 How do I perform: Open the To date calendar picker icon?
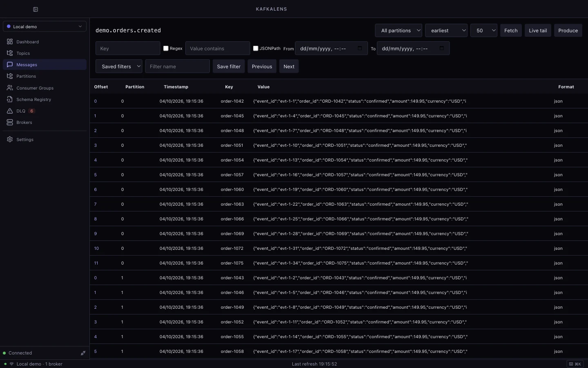point(441,48)
